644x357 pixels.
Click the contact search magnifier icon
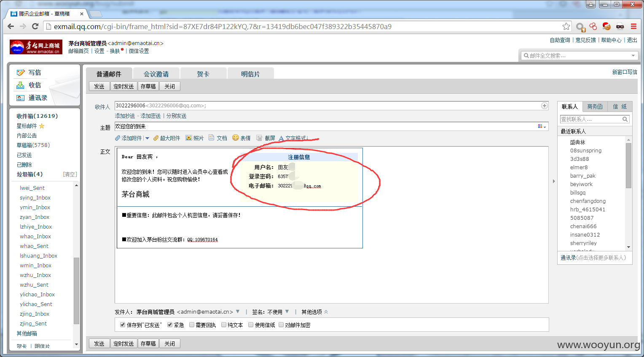625,119
